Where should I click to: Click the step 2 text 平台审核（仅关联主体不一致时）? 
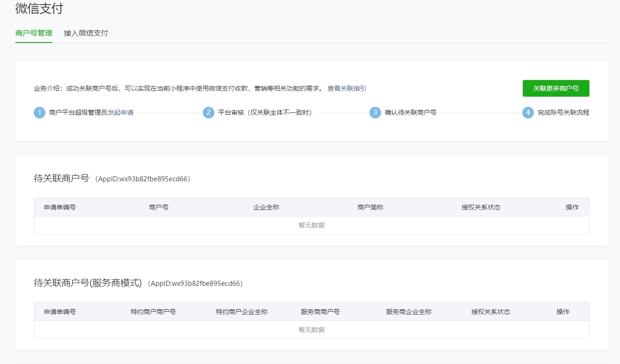(x=265, y=112)
